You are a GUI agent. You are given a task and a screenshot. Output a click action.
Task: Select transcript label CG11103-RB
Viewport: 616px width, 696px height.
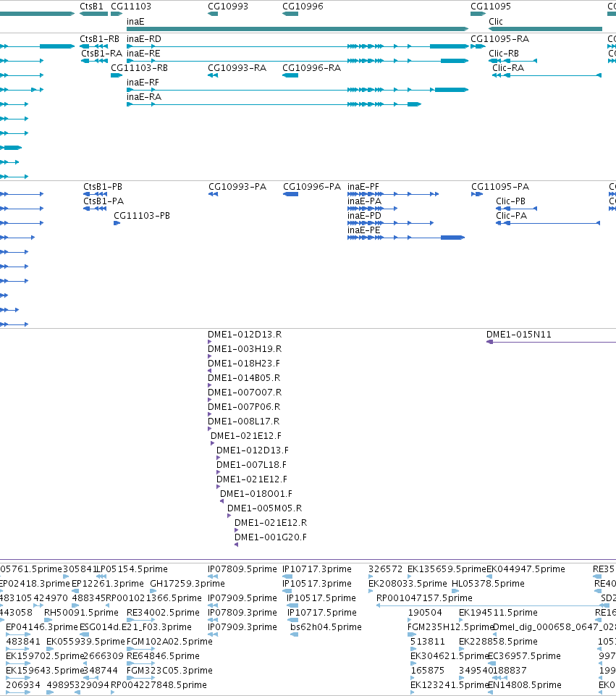[139, 68]
